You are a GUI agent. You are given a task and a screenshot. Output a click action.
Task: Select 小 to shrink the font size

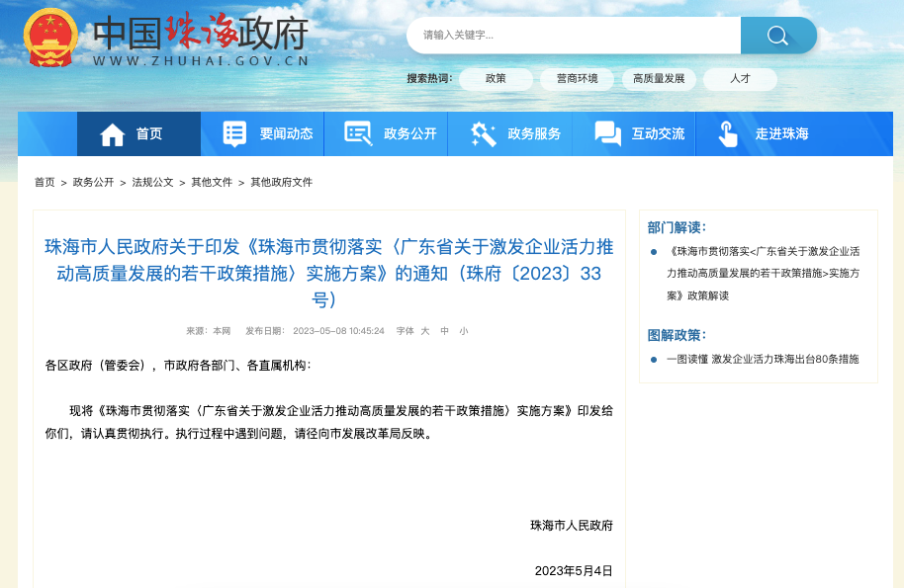tap(462, 332)
